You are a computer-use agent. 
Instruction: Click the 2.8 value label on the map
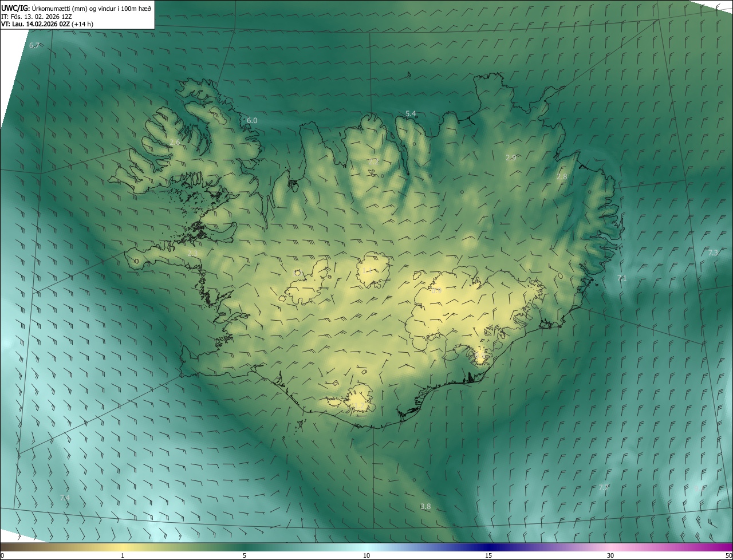click(562, 177)
